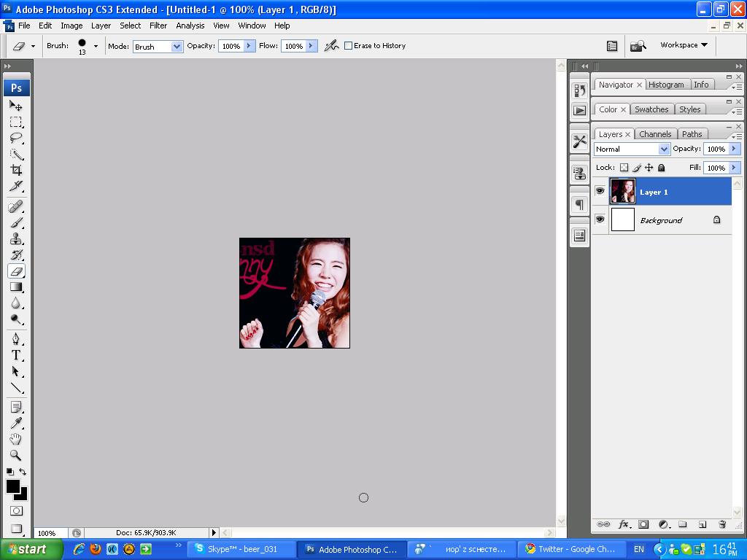The height and width of the screenshot is (560, 747).
Task: Select the Eyedropper tool
Action: coord(16,423)
